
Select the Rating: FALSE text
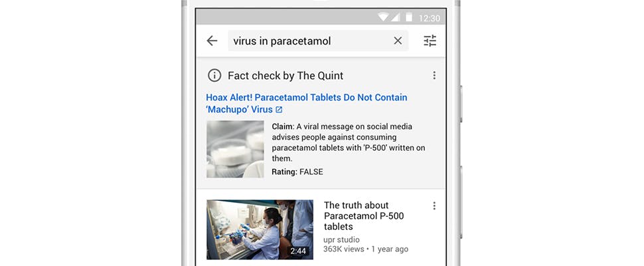(x=297, y=172)
